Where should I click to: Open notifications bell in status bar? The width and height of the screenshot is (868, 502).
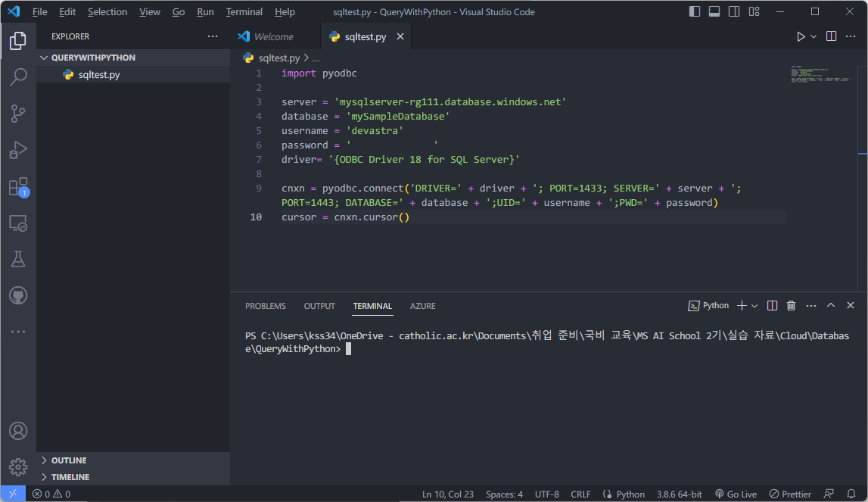coord(851,494)
